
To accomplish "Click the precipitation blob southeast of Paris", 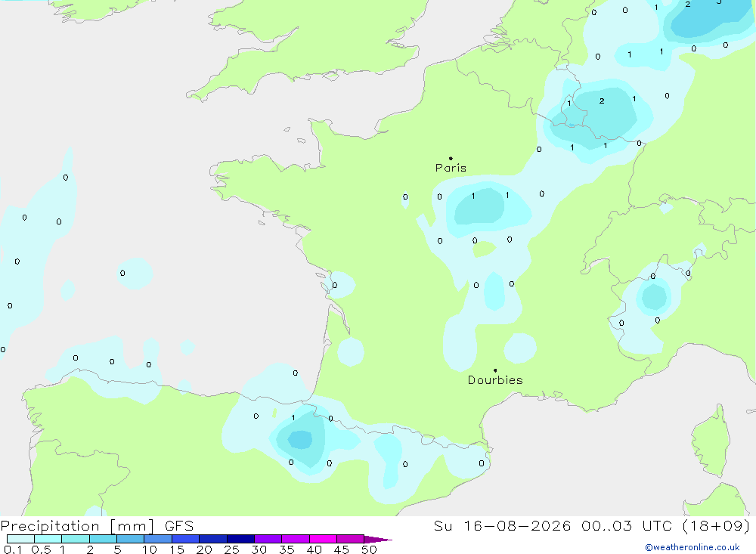I will [480, 206].
